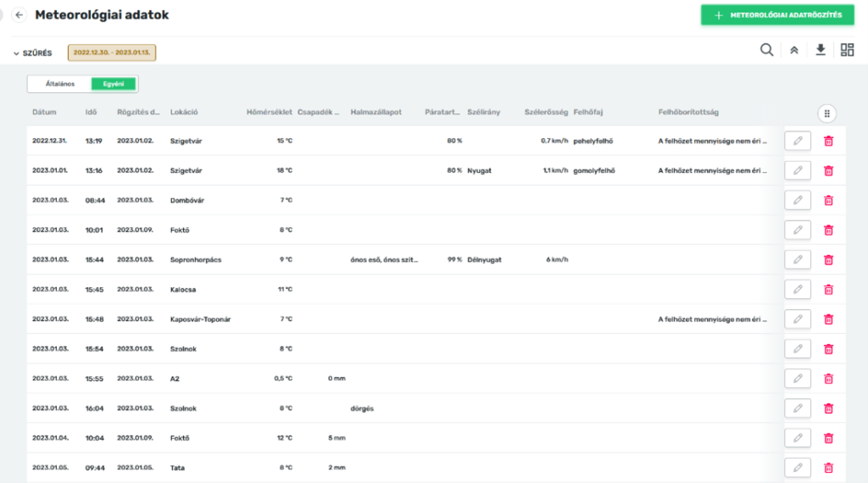
Task: Open the search magnifier icon
Action: [766, 50]
